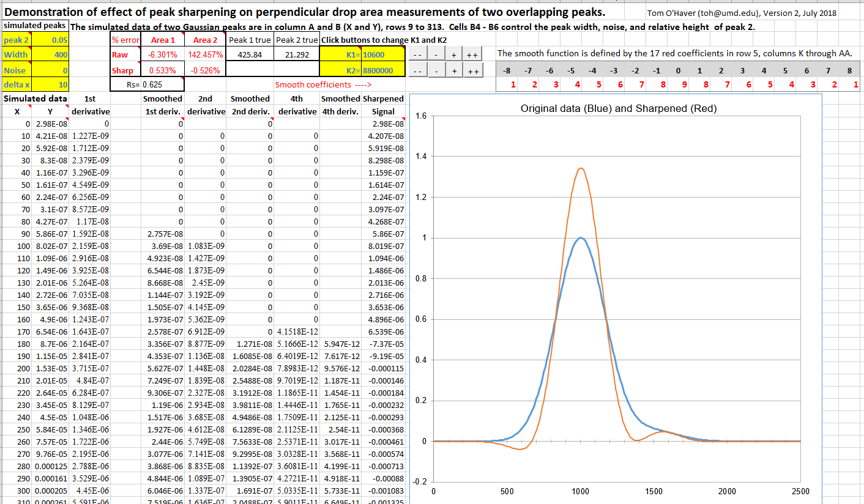Click the 'Smooth coefficients ---->' red label

[323, 84]
